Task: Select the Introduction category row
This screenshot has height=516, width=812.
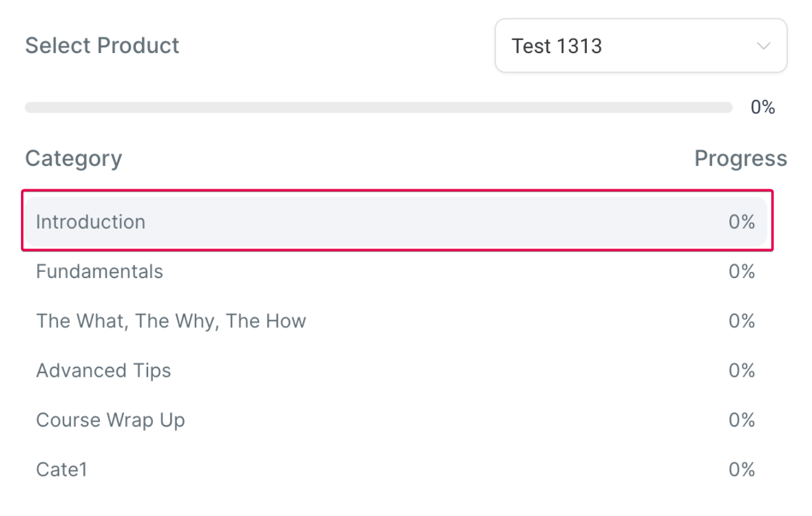Action: [396, 222]
